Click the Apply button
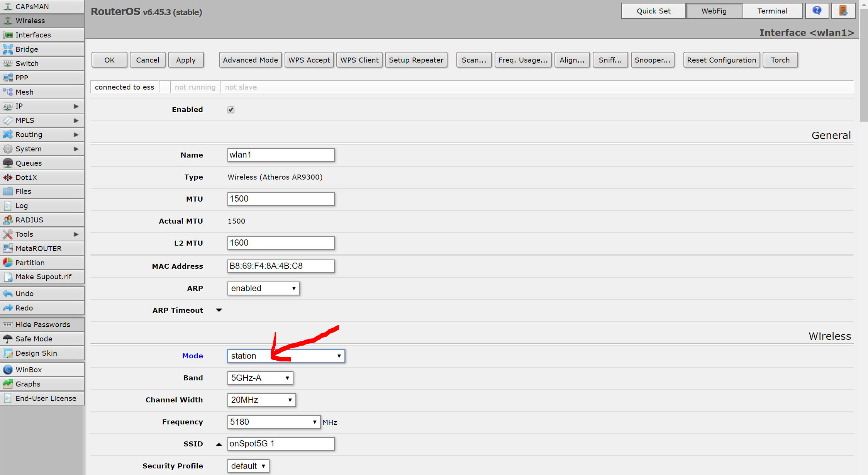The height and width of the screenshot is (475, 868). (x=186, y=60)
